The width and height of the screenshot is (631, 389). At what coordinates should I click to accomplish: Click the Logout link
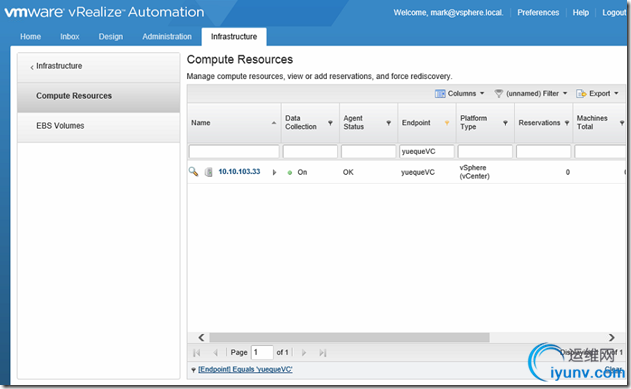pyautogui.click(x=614, y=13)
